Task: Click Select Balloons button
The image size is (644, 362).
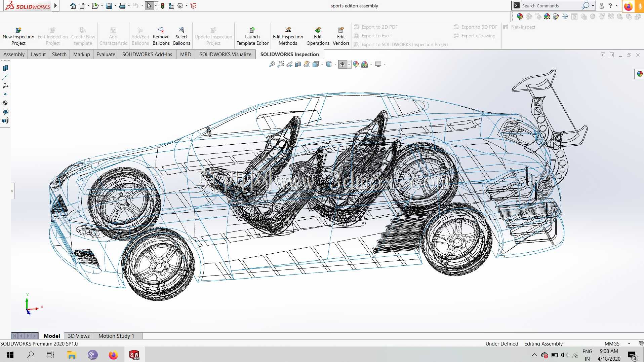Action: (x=182, y=36)
